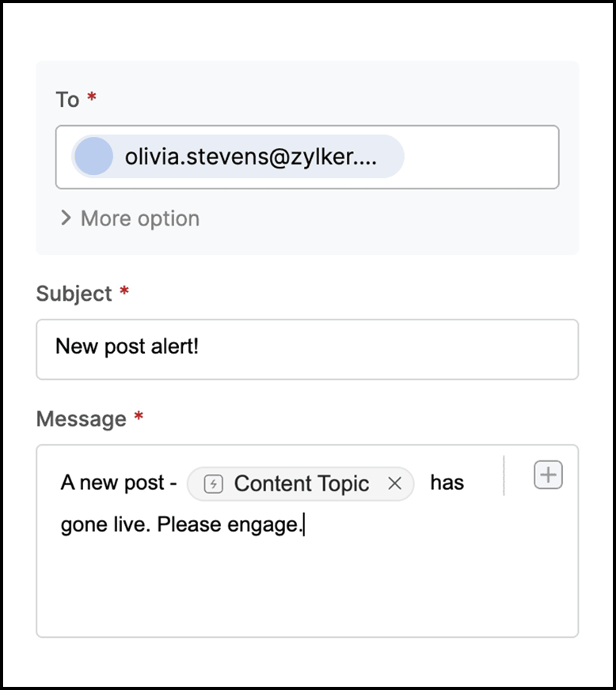Click the chevron next to More option
Screen dimensions: 616x690
click(67, 218)
